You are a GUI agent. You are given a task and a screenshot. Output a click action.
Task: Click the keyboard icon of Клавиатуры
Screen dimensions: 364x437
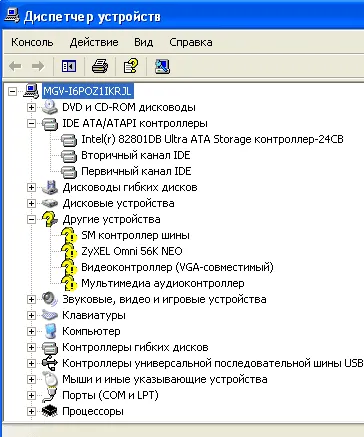50,315
